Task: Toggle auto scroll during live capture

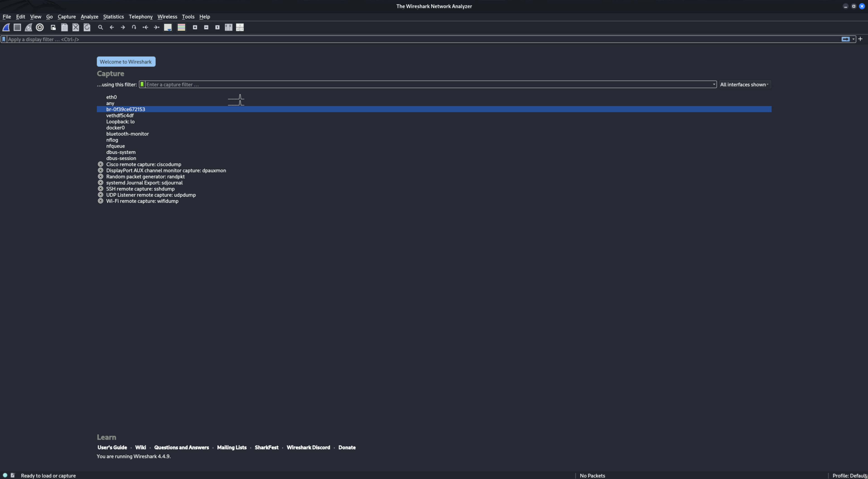Action: point(168,27)
